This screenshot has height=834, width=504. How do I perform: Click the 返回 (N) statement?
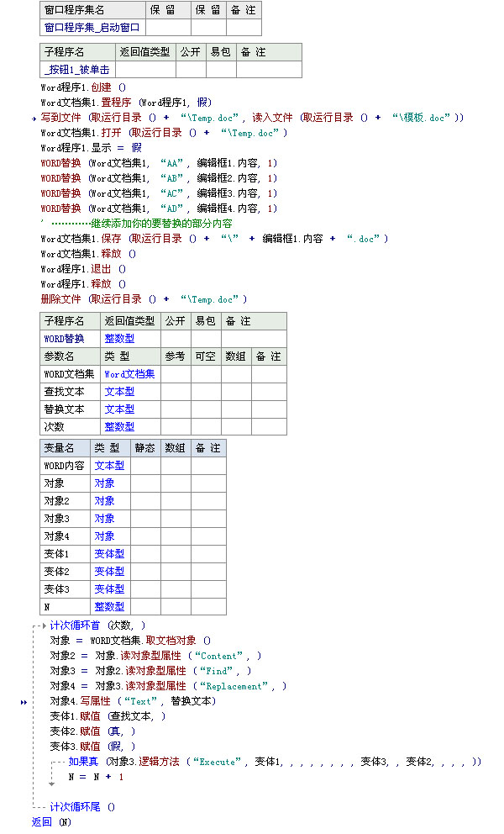pos(51,822)
